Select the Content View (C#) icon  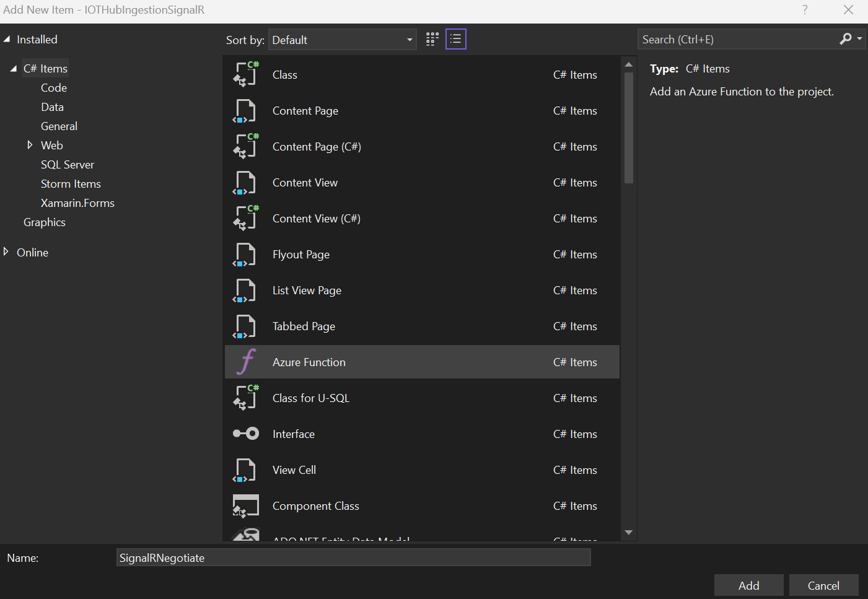(245, 218)
